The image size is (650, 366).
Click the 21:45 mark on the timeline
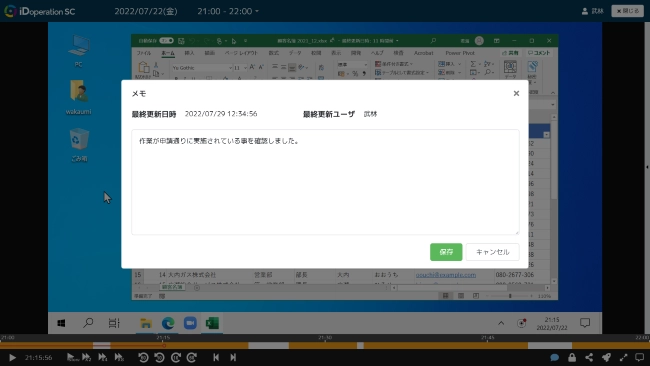(488, 338)
